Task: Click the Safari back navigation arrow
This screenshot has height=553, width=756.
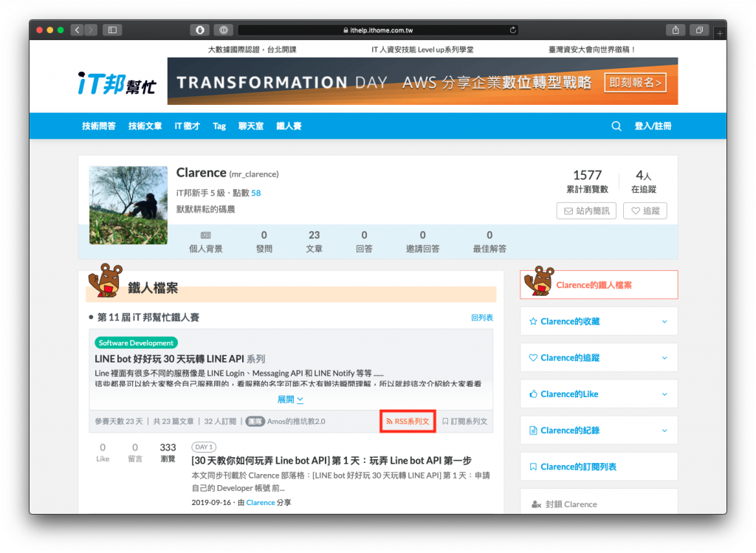Action: click(77, 30)
